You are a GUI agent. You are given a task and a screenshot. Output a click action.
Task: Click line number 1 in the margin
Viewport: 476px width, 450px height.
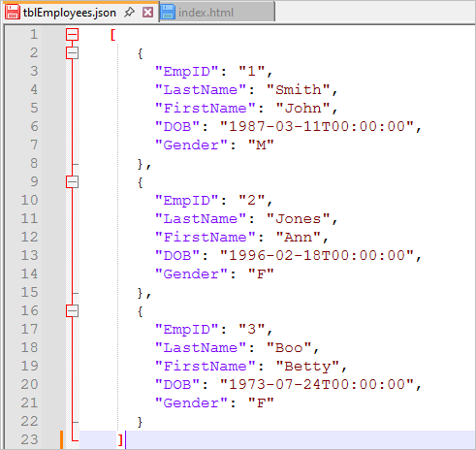coord(34,34)
